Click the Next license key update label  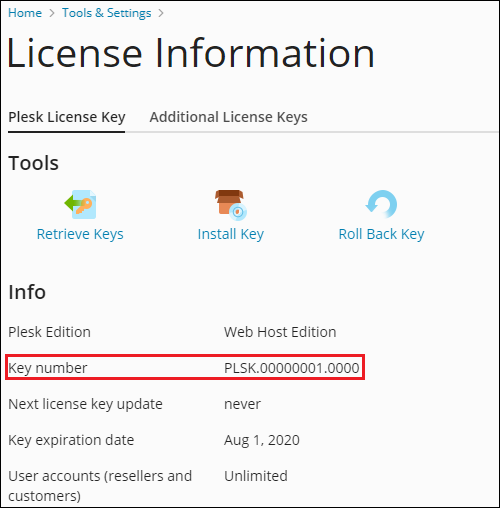tap(85, 404)
